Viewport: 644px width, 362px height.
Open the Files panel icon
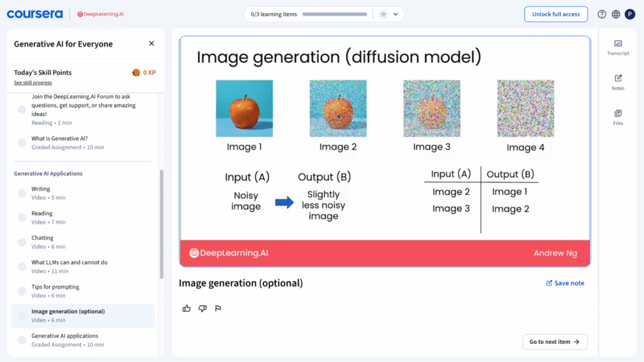pos(618,118)
